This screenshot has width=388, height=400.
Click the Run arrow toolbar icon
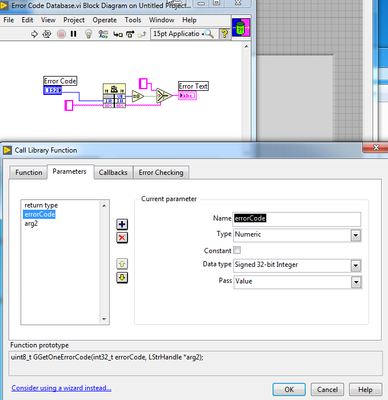tap(34, 34)
